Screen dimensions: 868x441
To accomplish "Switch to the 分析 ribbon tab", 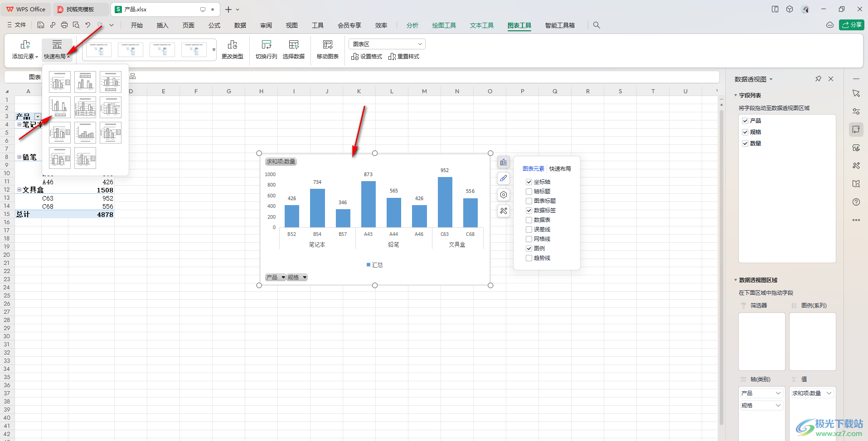I will [x=412, y=25].
